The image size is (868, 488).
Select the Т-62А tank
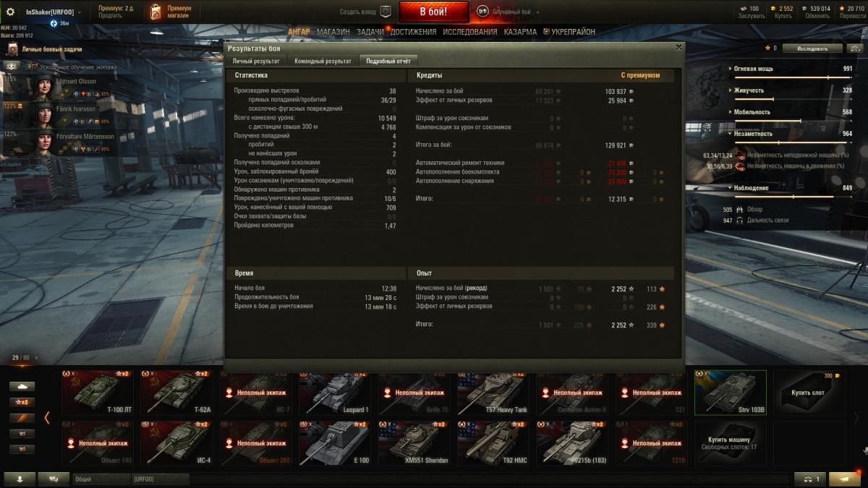click(x=176, y=393)
